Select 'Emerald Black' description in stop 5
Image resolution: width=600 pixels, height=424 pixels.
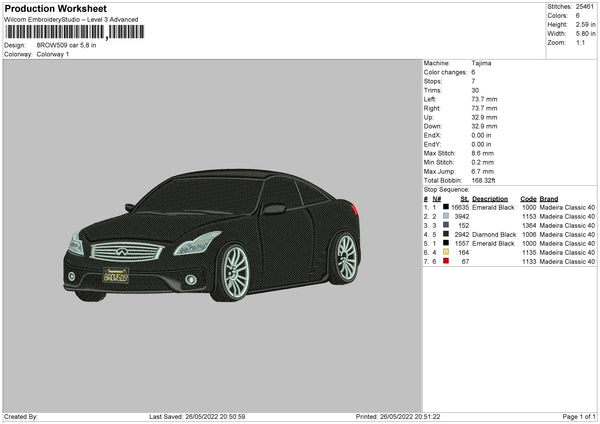pyautogui.click(x=493, y=243)
